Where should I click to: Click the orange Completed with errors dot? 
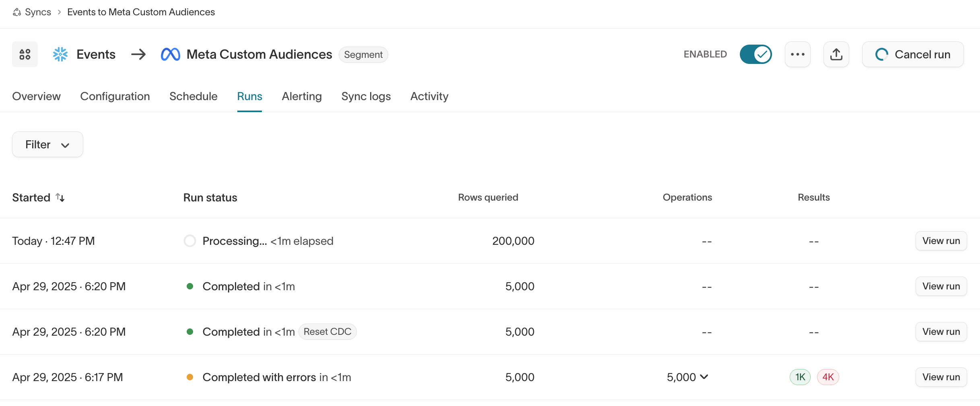(190, 377)
